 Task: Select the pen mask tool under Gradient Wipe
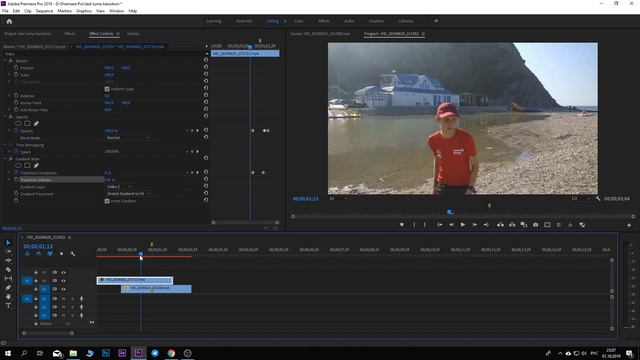click(x=36, y=166)
